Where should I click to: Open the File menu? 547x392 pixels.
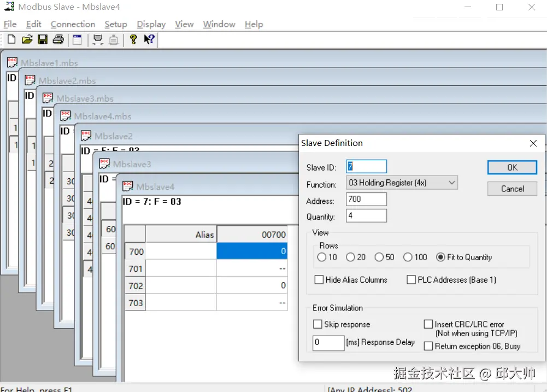tap(10, 24)
